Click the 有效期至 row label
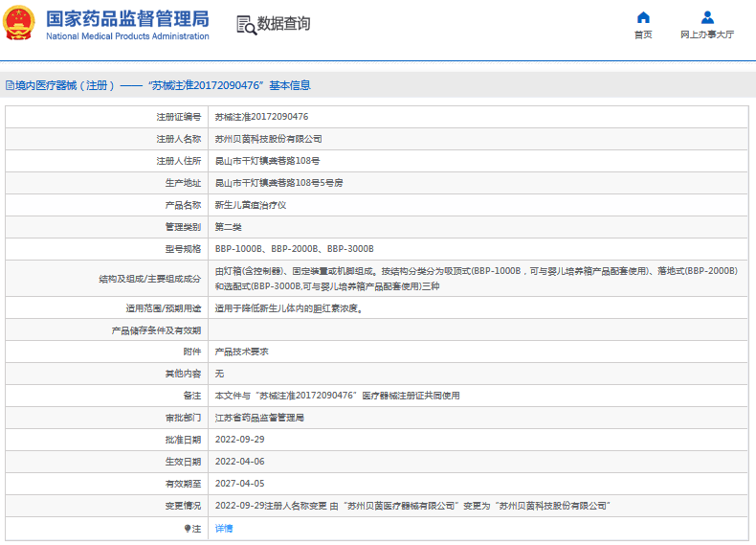The image size is (756, 545). (x=183, y=484)
